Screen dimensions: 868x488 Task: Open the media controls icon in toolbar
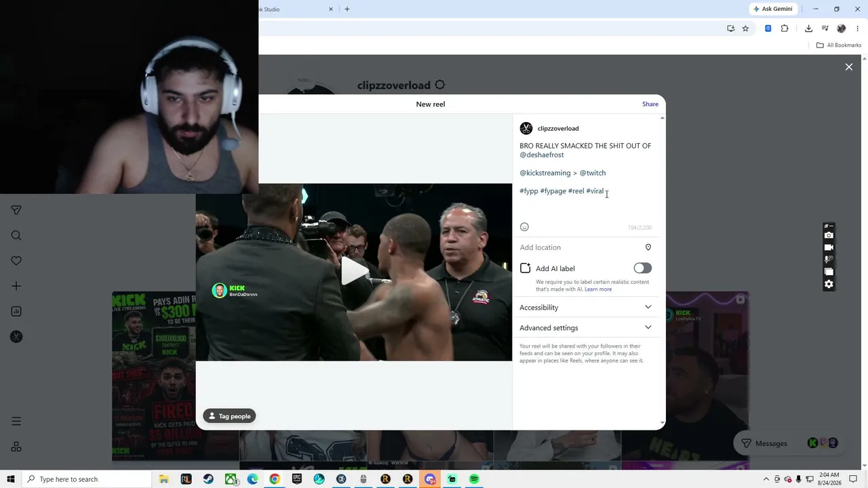[x=825, y=28]
